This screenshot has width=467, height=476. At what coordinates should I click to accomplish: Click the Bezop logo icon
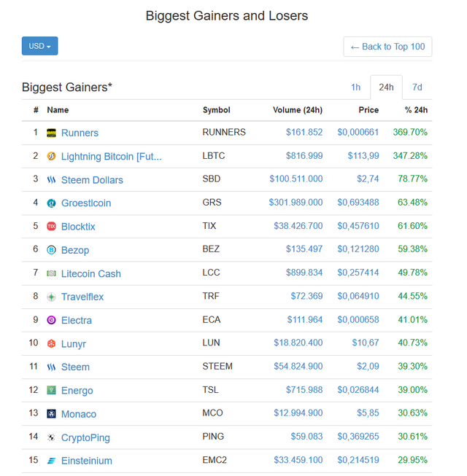(x=51, y=250)
